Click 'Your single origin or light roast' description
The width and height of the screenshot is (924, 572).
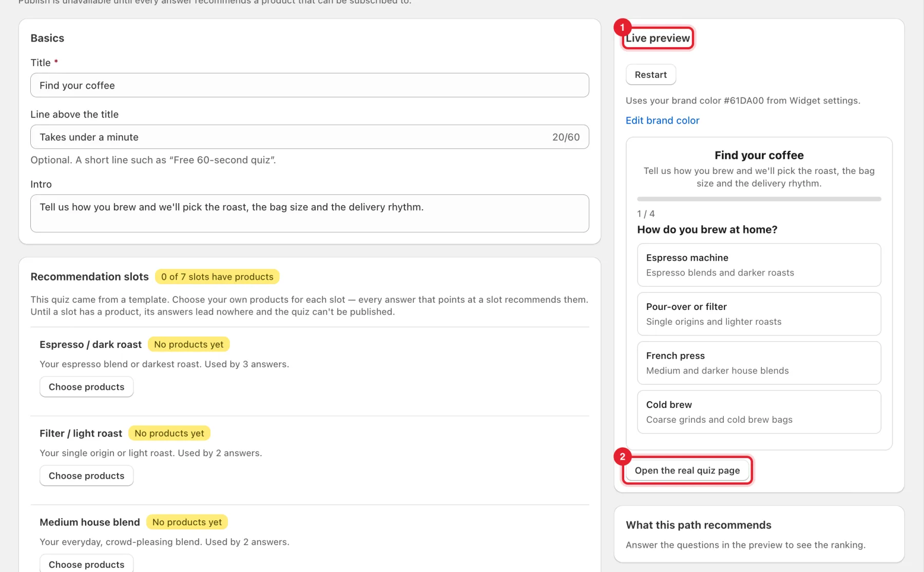click(x=151, y=453)
